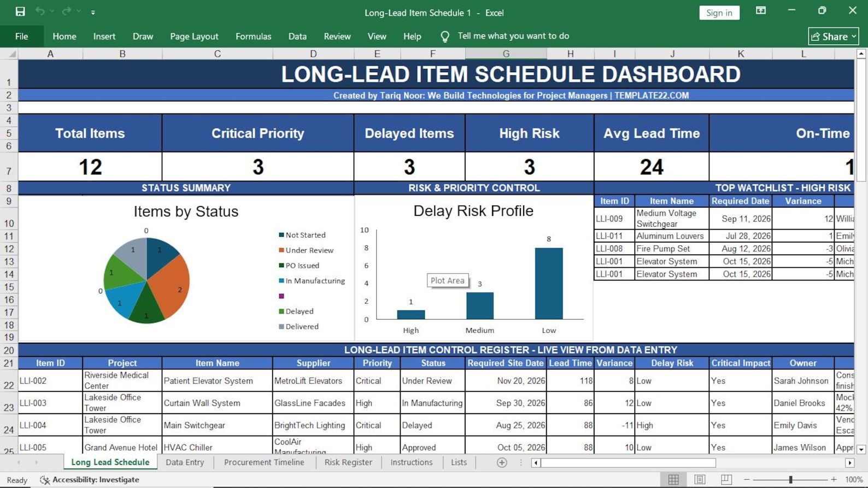
Task: Open Customize Quick Access Toolbar dropdown
Action: [93, 12]
